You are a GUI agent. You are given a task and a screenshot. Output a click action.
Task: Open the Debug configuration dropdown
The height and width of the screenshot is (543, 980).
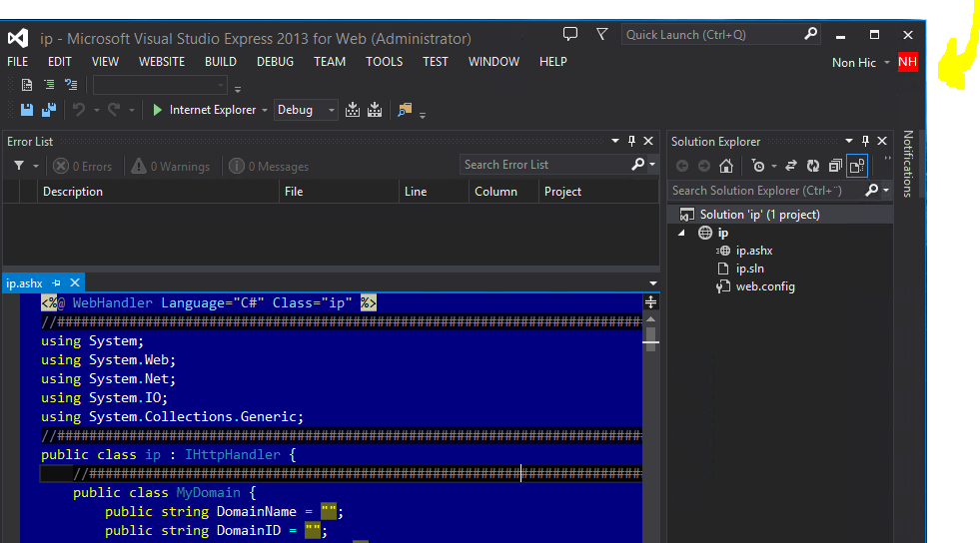click(306, 110)
